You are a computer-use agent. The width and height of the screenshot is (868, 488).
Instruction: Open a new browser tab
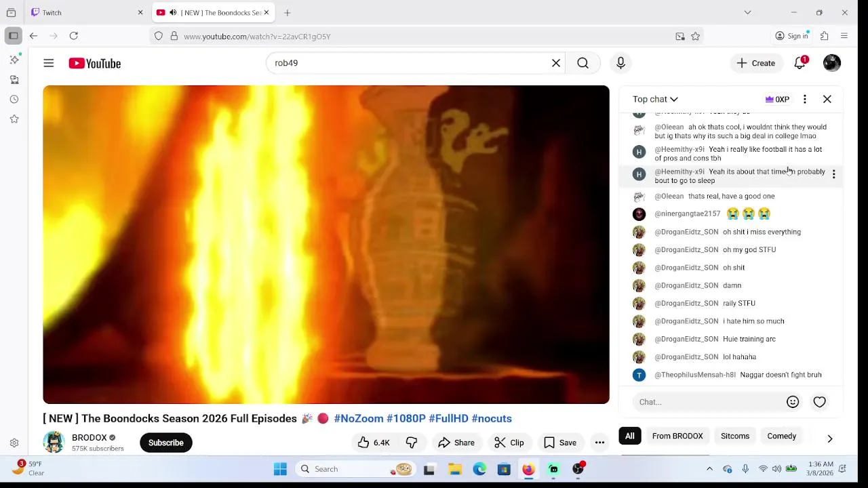(288, 12)
